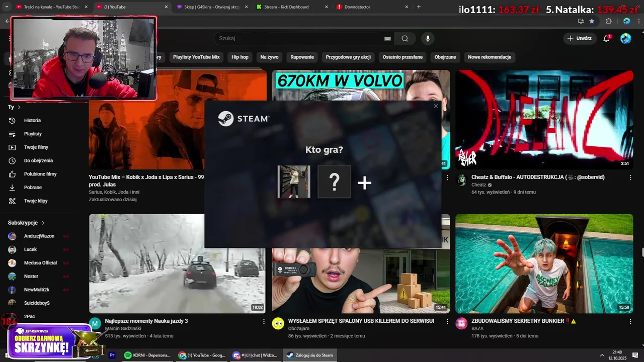Open Chrome extensions puzzle icon
The height and width of the screenshot is (362, 644).
pos(609,21)
